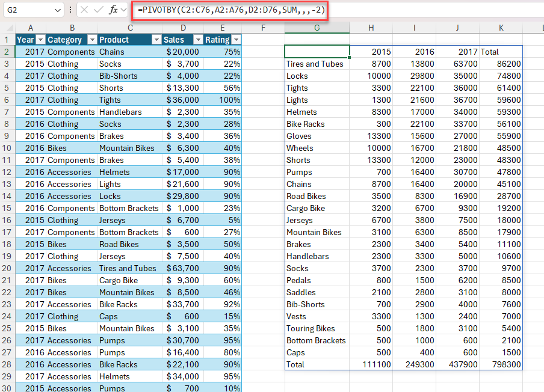Expand the formula bar with its chevron
Screen dimensions: 544x392
pyautogui.click(x=122, y=10)
